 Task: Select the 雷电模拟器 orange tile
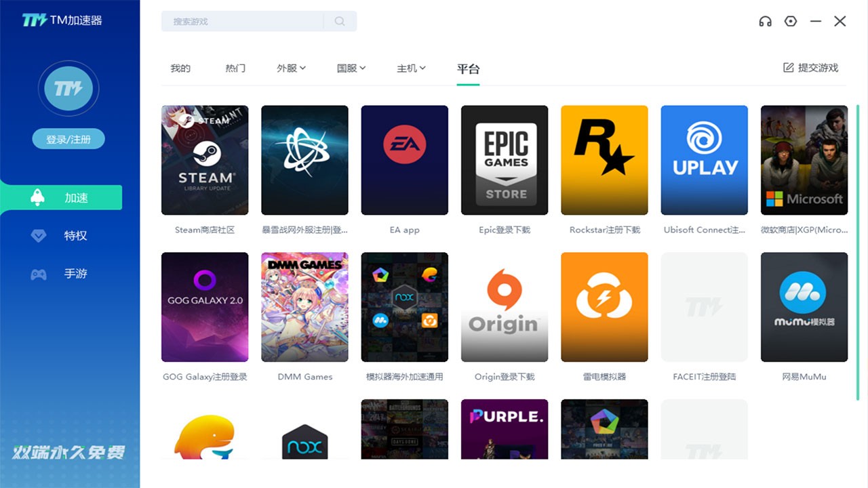click(x=604, y=307)
